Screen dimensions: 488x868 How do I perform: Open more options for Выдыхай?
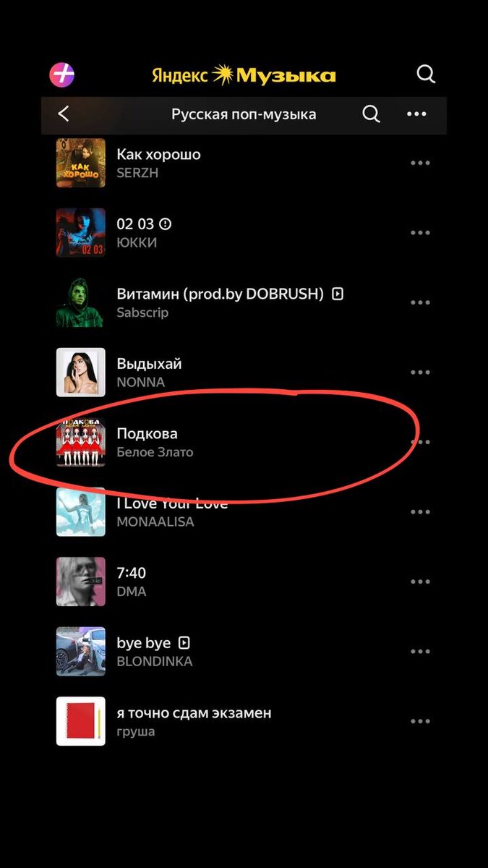coord(420,373)
